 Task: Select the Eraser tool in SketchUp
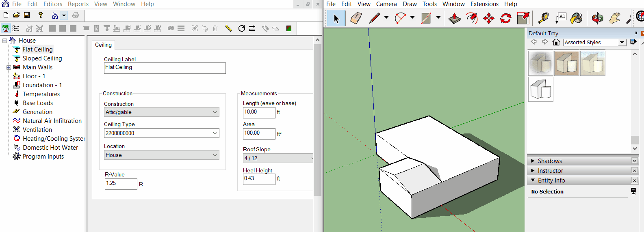tap(356, 18)
